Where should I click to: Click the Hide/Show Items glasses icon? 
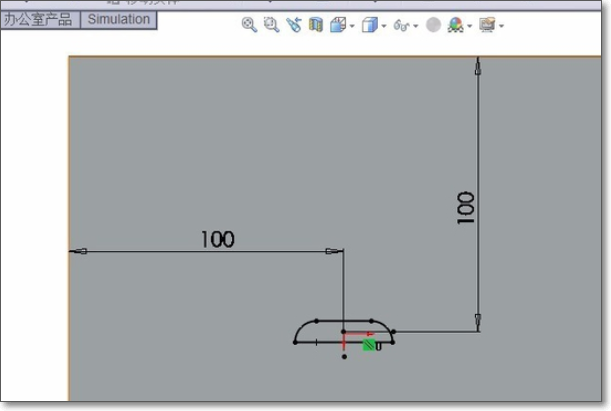(x=401, y=26)
